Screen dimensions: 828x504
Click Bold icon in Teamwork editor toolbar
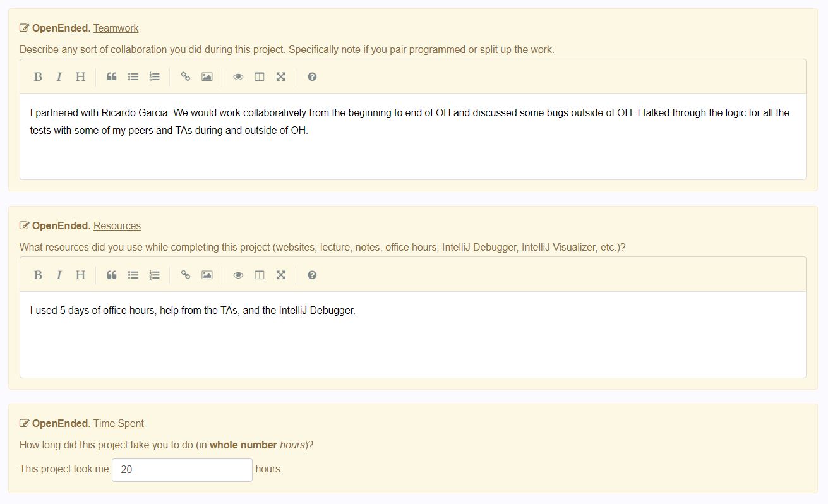38,76
